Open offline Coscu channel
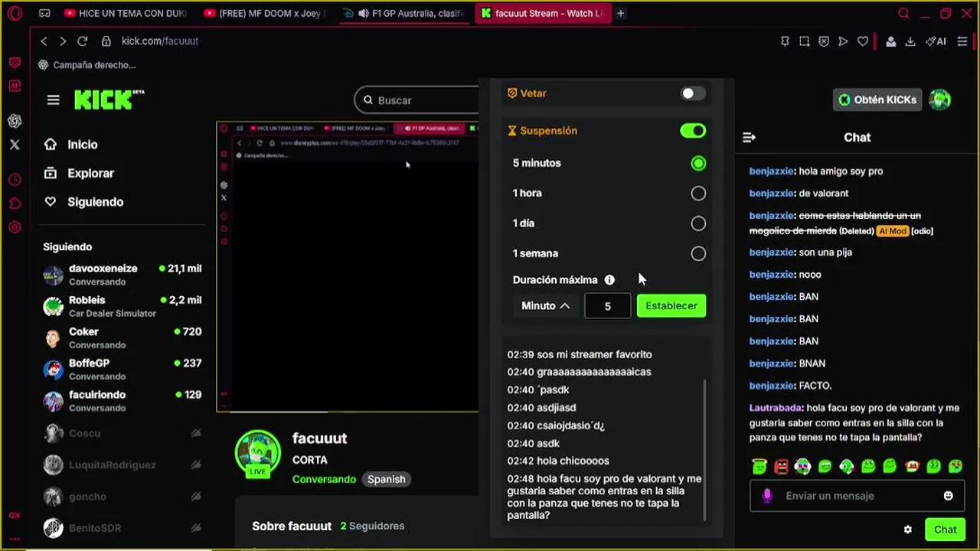Image resolution: width=980 pixels, height=551 pixels. tap(122, 433)
